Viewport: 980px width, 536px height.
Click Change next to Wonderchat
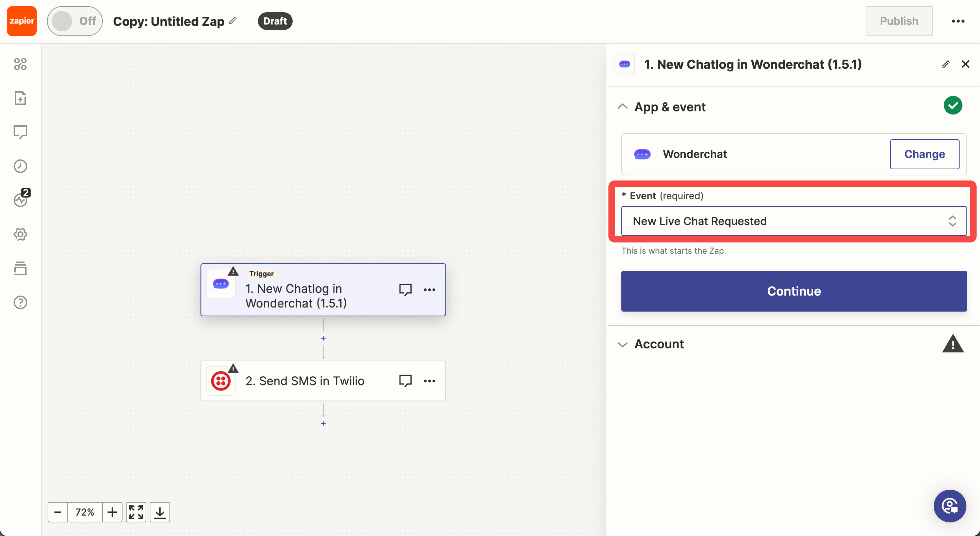pos(924,154)
